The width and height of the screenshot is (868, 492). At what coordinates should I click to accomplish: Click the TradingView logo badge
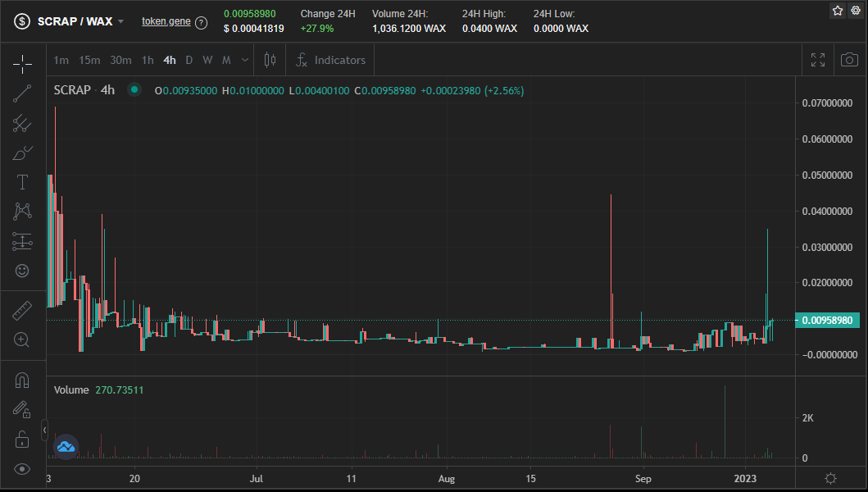click(66, 447)
